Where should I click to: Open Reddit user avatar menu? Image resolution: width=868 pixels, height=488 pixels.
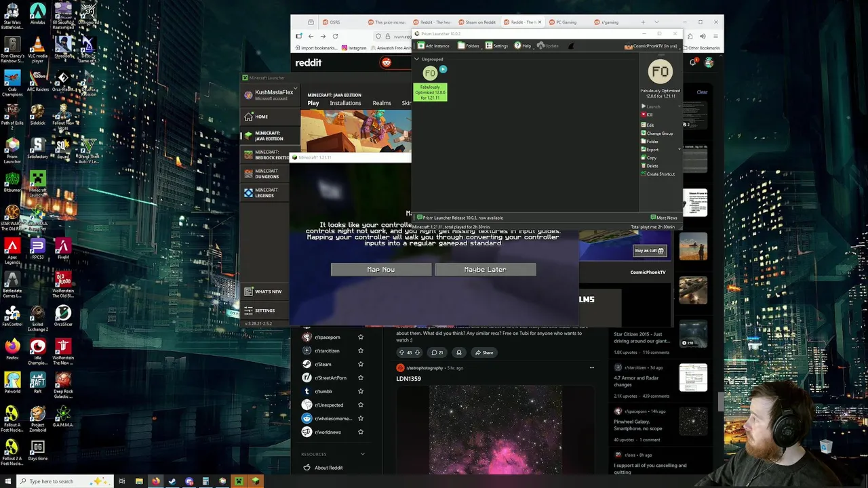[709, 62]
